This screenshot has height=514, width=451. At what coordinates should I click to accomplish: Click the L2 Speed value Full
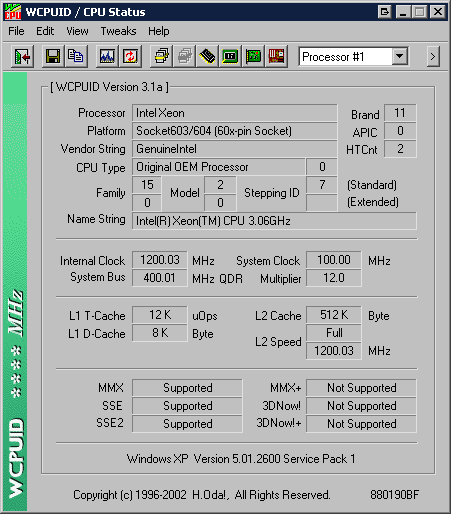click(x=334, y=333)
